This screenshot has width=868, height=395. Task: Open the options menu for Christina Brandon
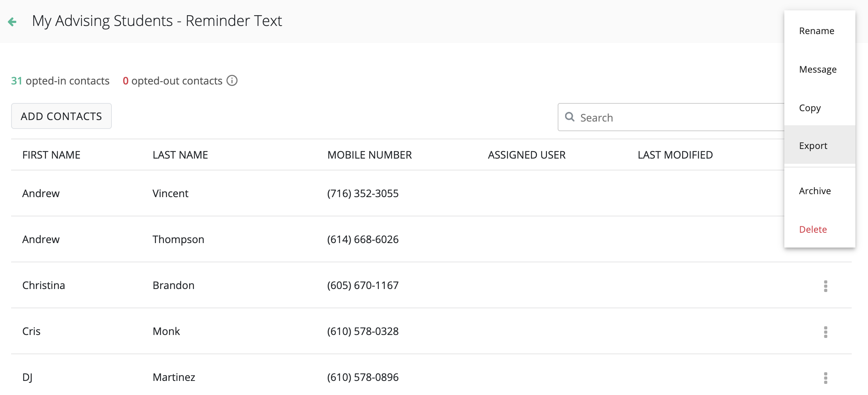(x=825, y=286)
